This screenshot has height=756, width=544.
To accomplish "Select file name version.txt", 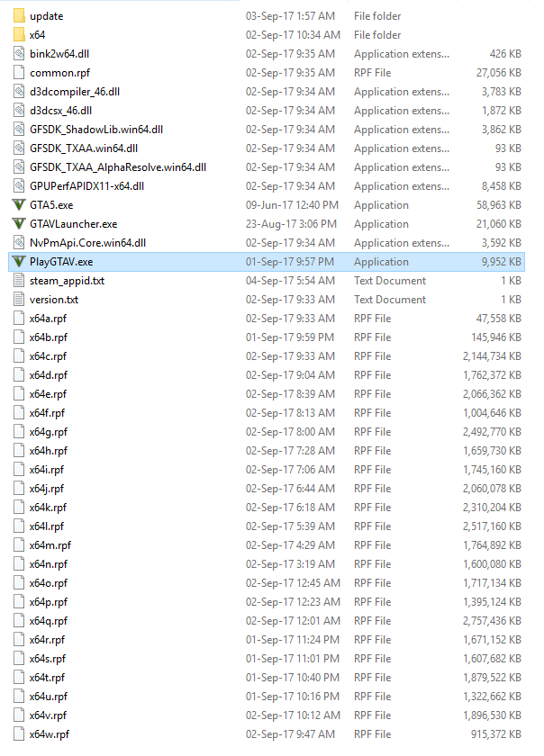I will pos(54,300).
